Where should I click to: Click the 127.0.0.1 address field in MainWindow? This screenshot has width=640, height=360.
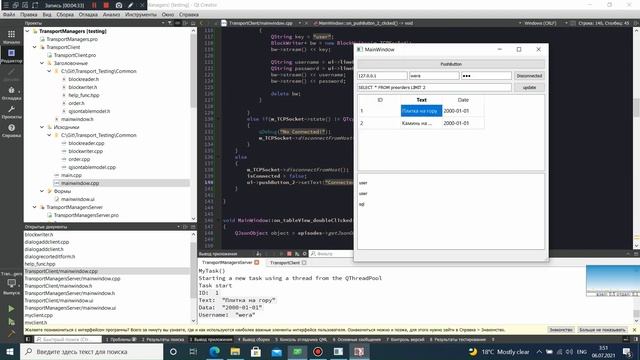coord(382,76)
